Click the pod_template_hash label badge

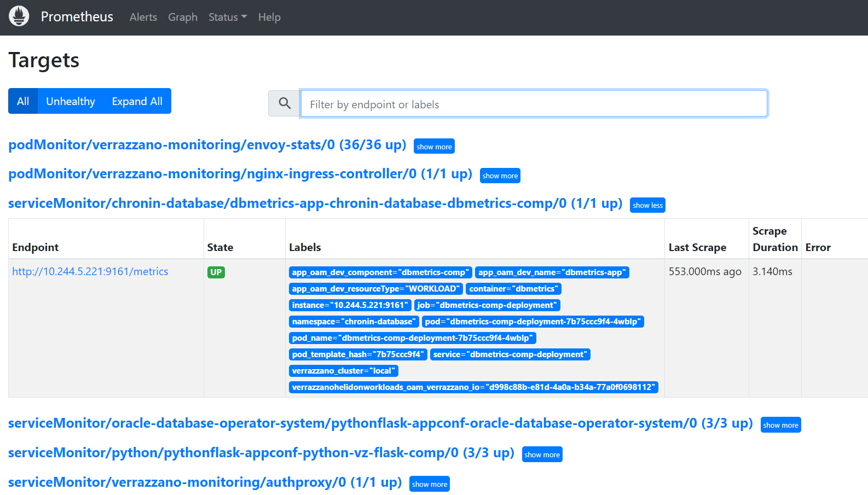[358, 354]
